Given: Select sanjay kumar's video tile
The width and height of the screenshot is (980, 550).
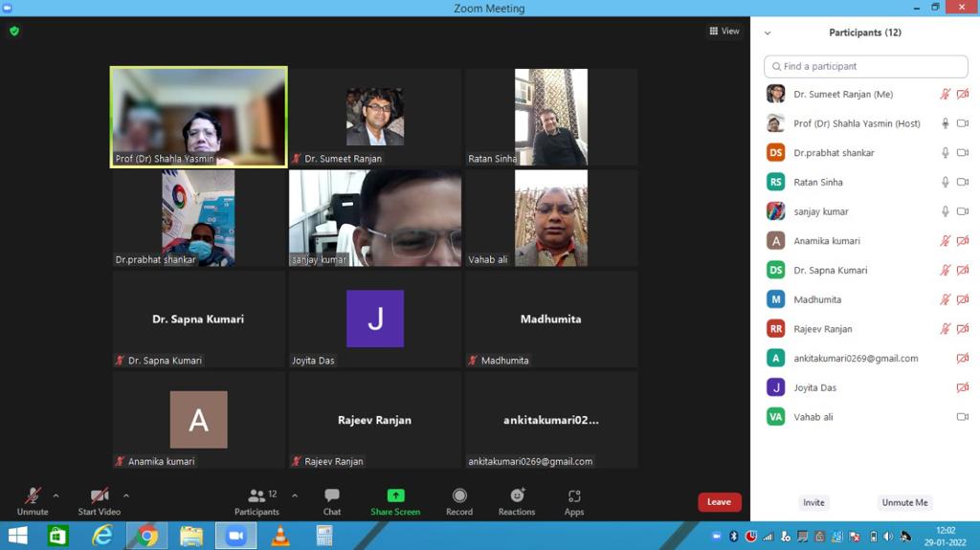Looking at the screenshot, I should pyautogui.click(x=375, y=218).
